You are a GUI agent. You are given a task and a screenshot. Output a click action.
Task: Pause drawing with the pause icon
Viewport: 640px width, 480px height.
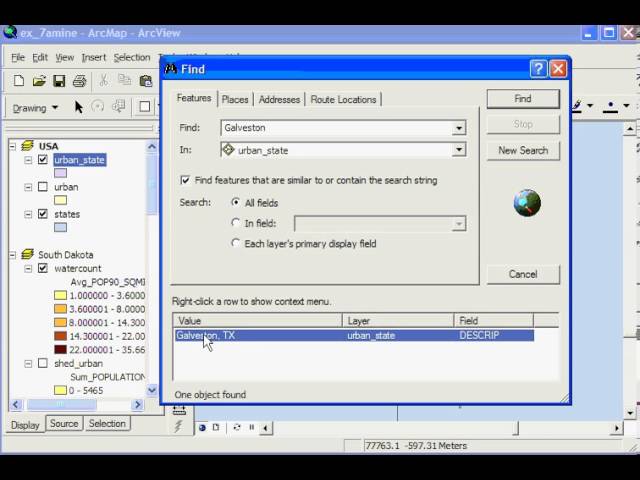251,427
